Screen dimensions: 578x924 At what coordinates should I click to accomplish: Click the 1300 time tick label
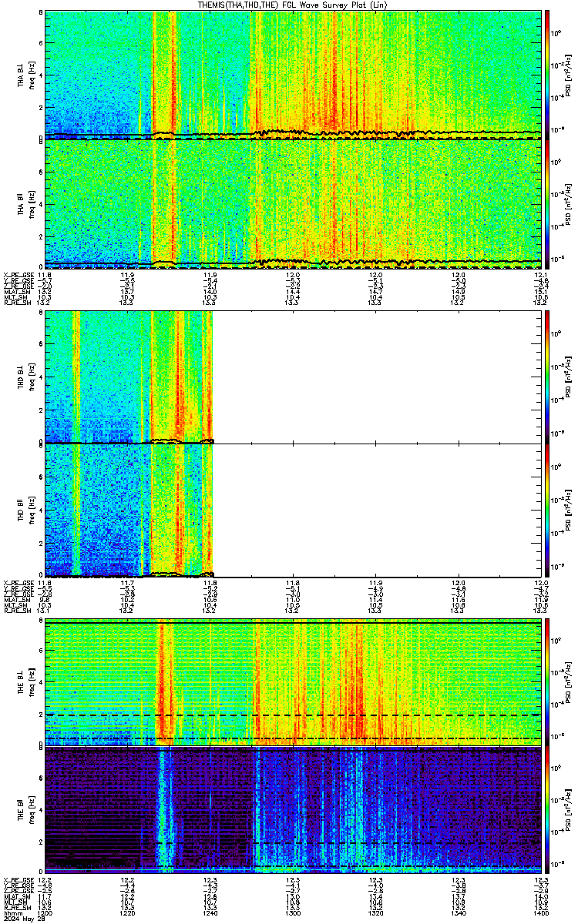pos(293,912)
